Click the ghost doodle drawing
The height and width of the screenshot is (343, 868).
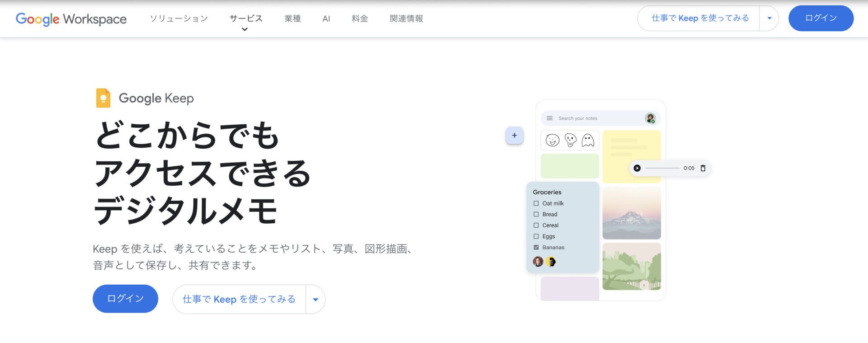[x=588, y=141]
